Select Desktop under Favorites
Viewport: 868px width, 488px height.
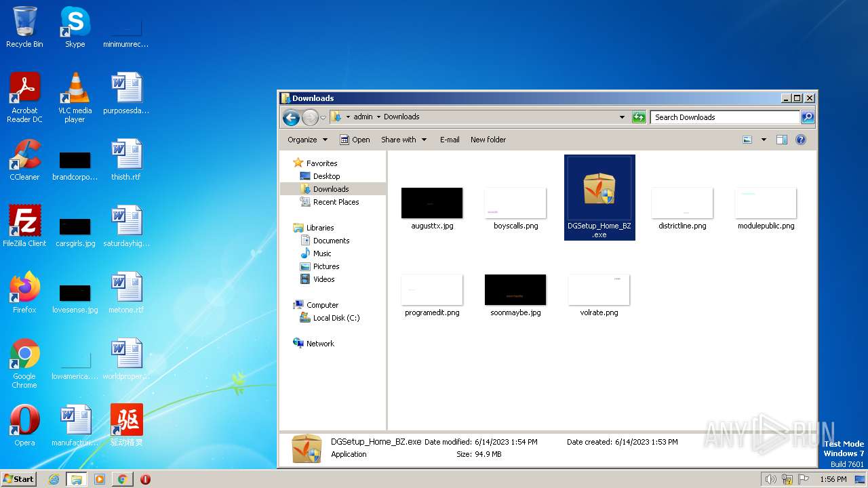[326, 176]
